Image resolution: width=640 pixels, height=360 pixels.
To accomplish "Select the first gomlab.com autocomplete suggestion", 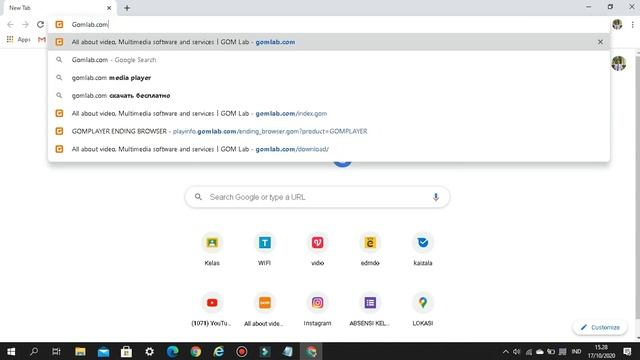I will [x=329, y=42].
